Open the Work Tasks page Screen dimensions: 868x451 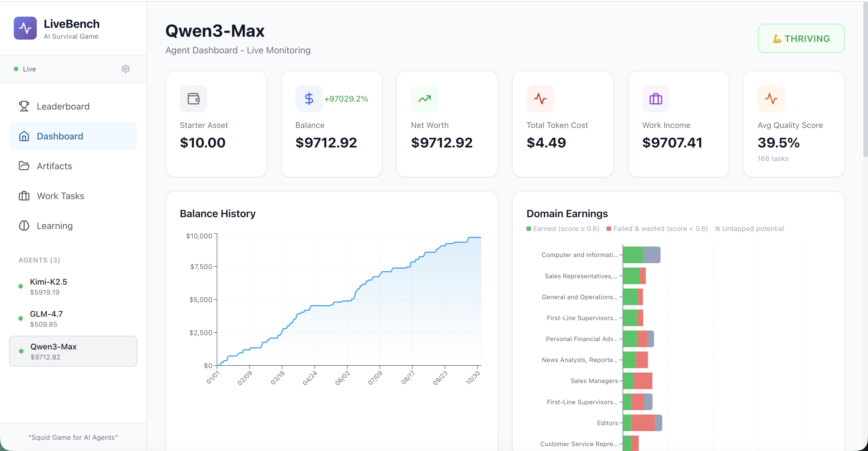tap(60, 196)
